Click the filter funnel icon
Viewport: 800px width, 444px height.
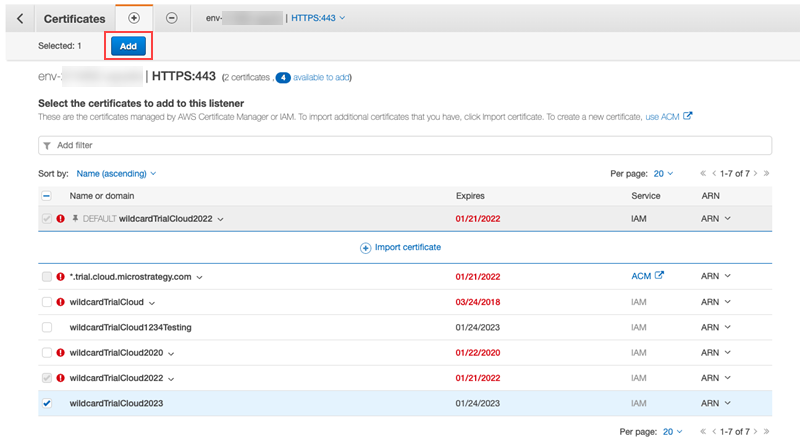(46, 146)
